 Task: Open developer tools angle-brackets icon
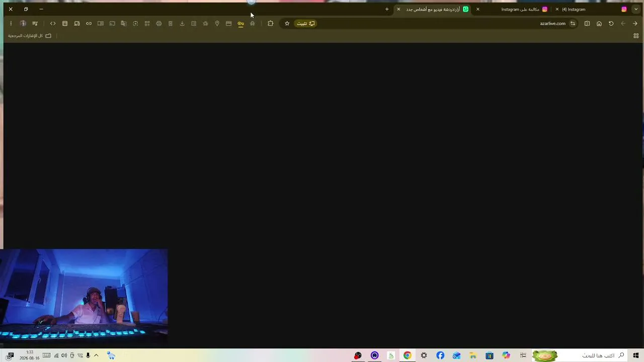pos(53,24)
